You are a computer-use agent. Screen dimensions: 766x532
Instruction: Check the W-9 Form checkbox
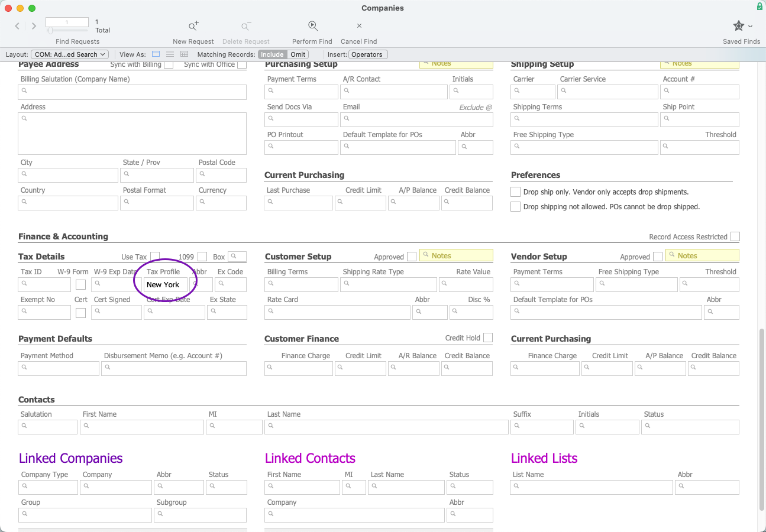(x=80, y=284)
